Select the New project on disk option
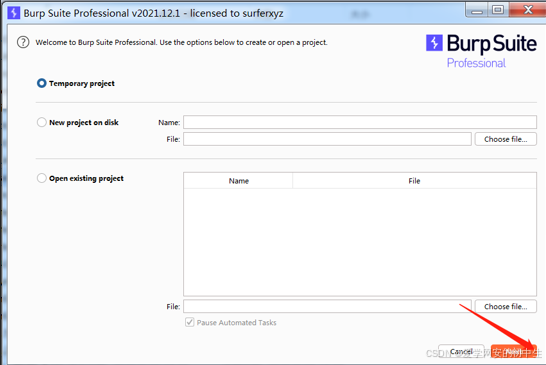The image size is (546, 365). pos(41,122)
